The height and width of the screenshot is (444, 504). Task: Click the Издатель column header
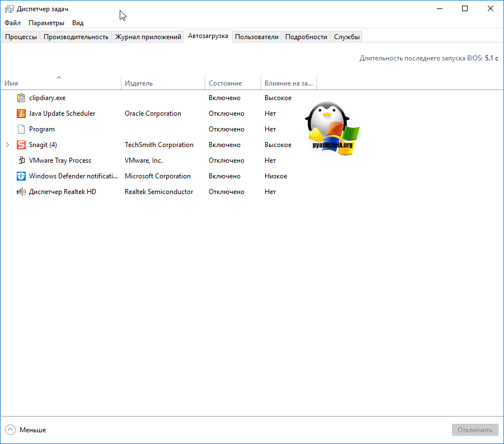pos(139,83)
